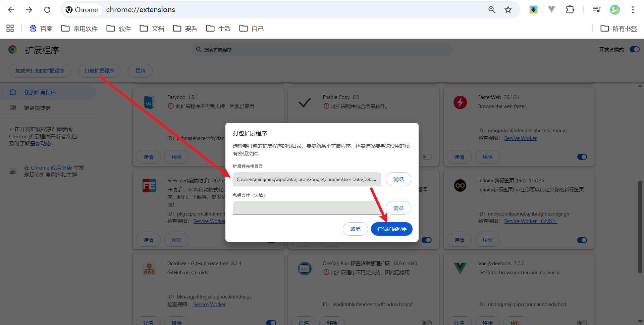
Task: Open 详情 for FasterWeb
Action: point(459,157)
